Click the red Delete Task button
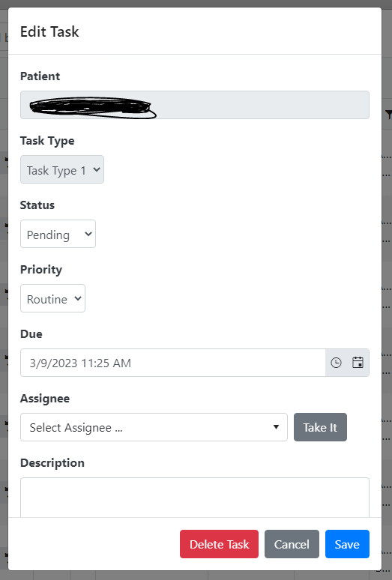 coord(220,544)
